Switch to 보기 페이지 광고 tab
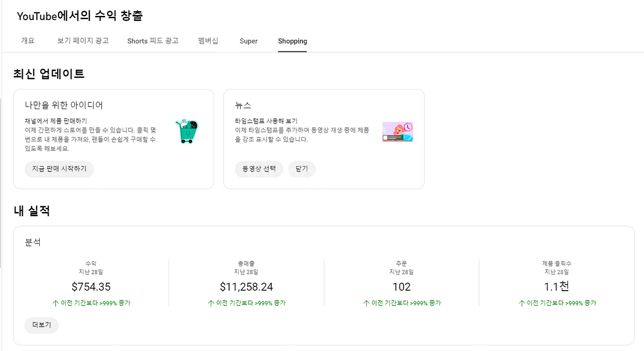 (x=83, y=41)
